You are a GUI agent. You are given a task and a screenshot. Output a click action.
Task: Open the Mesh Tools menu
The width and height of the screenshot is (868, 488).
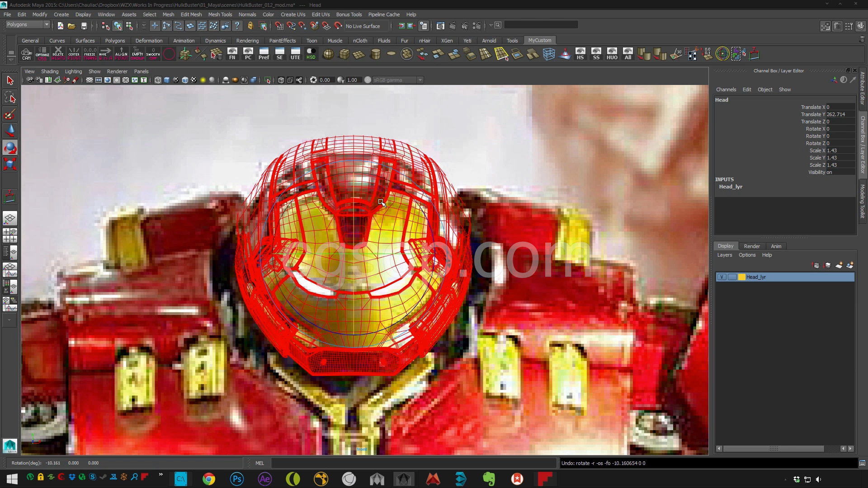[x=220, y=14]
